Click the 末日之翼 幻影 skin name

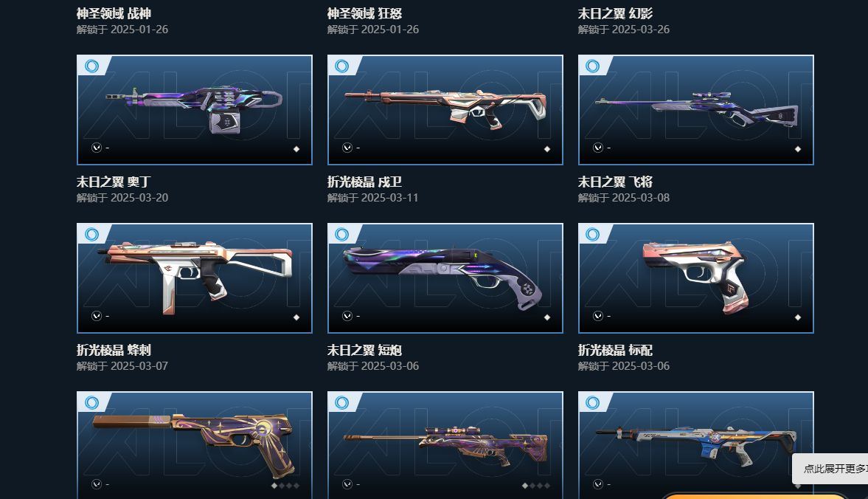(x=615, y=13)
